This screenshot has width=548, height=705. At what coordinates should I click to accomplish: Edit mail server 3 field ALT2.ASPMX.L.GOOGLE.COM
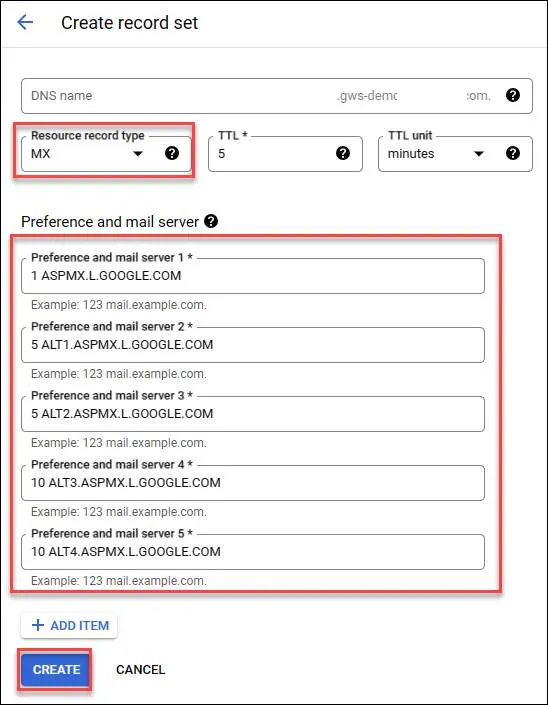click(x=253, y=414)
